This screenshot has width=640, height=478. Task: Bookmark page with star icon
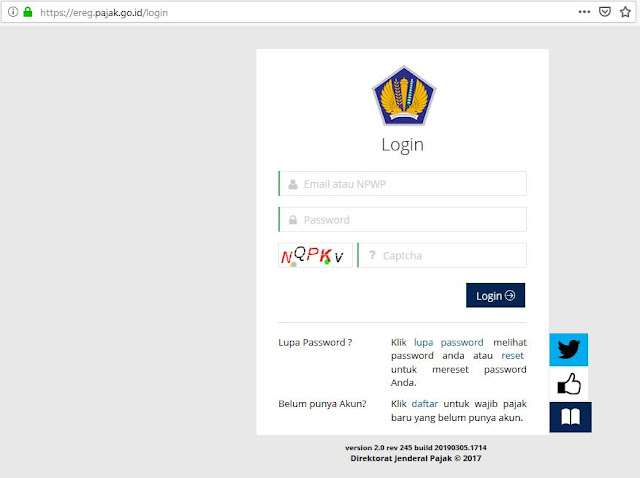tap(625, 12)
